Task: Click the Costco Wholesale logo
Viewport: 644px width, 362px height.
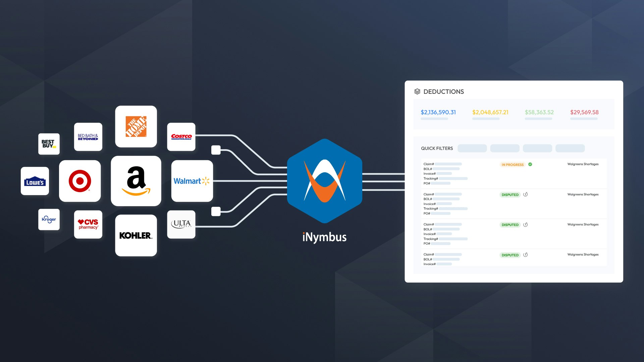Action: (181, 137)
